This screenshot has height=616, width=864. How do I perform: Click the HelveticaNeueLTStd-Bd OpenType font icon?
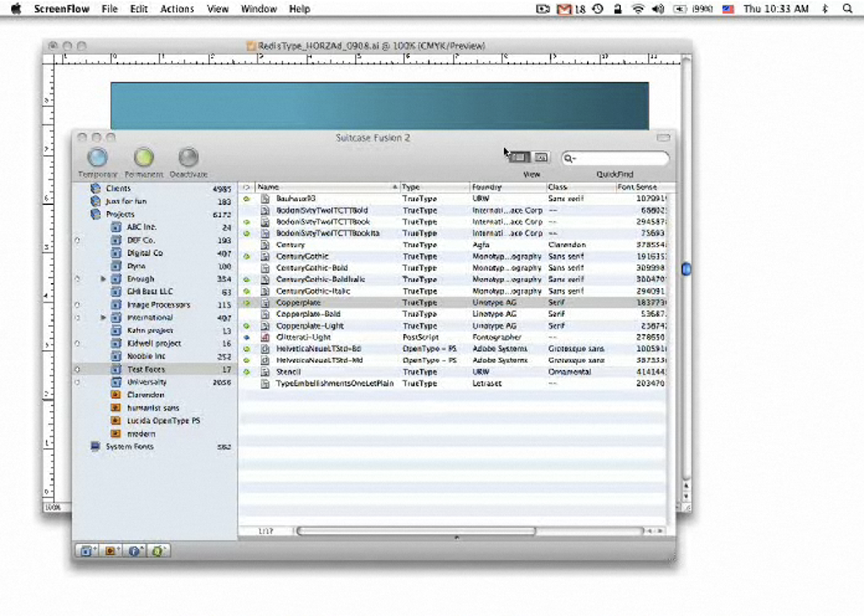click(x=265, y=349)
